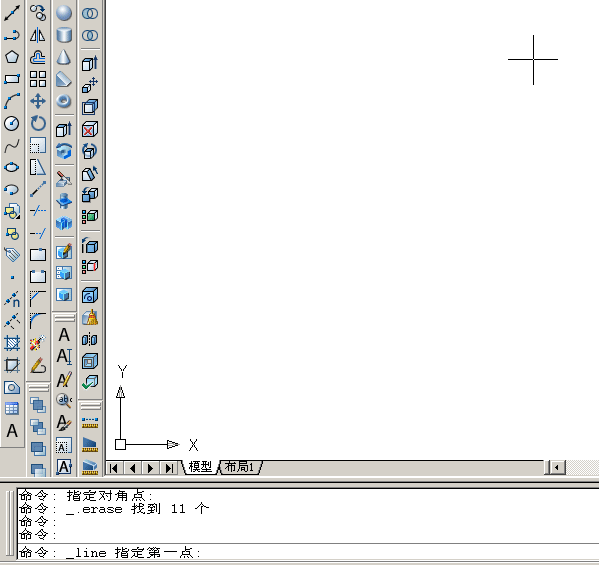The width and height of the screenshot is (599, 565).
Task: Jump to the first layout tab
Action: 113,468
